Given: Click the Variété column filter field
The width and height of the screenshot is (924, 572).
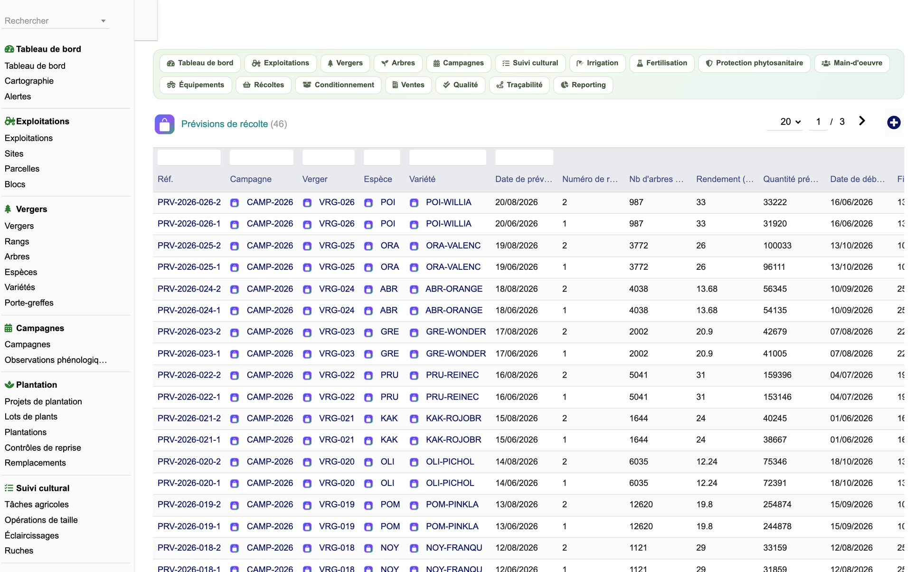Looking at the screenshot, I should click(448, 158).
